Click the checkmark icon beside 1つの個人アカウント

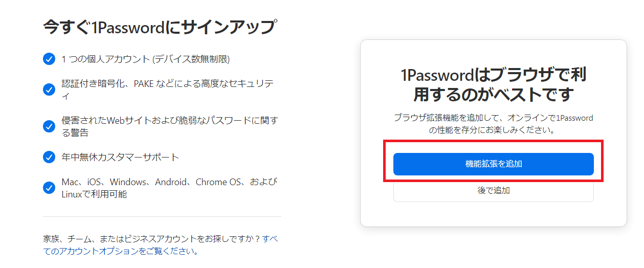click(49, 59)
